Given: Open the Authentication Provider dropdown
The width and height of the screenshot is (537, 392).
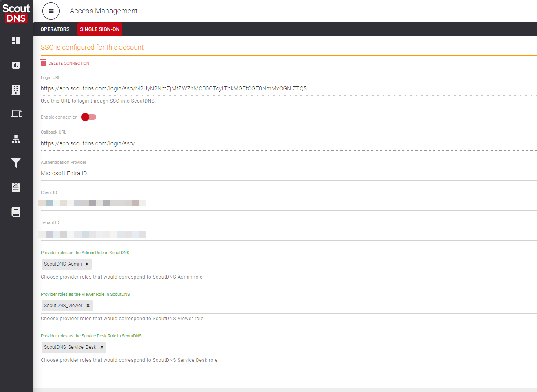Looking at the screenshot, I should pyautogui.click(x=289, y=174).
